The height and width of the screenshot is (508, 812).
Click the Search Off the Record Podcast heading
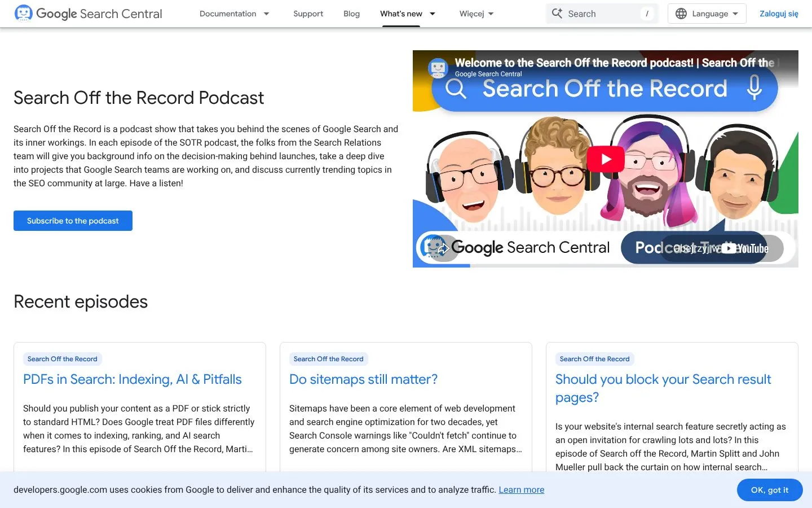click(x=139, y=98)
